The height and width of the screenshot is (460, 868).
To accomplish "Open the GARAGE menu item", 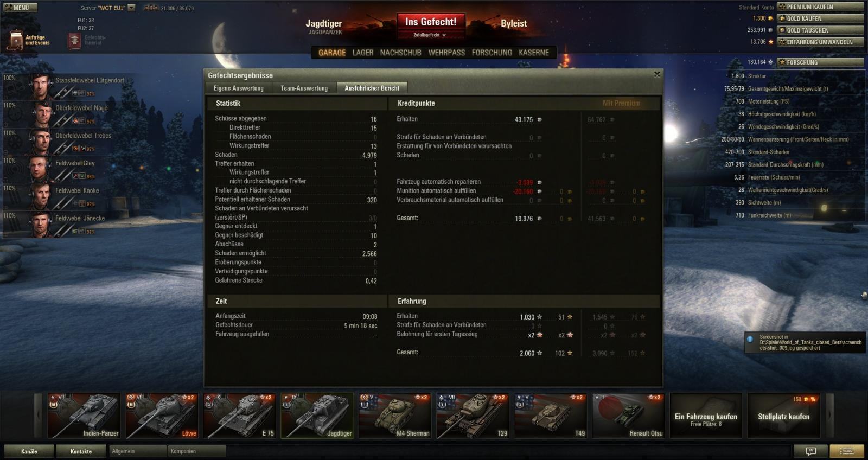I will 332,53.
